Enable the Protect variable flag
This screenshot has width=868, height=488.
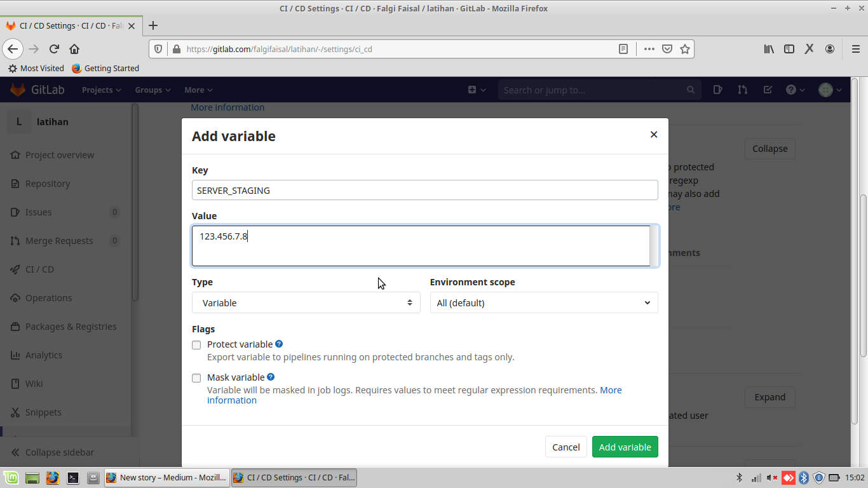coord(196,345)
